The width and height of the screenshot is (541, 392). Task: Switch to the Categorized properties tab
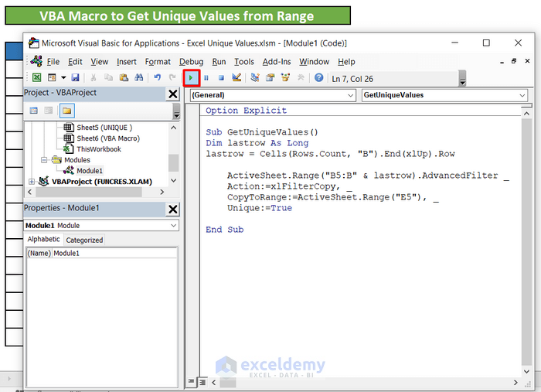point(84,240)
